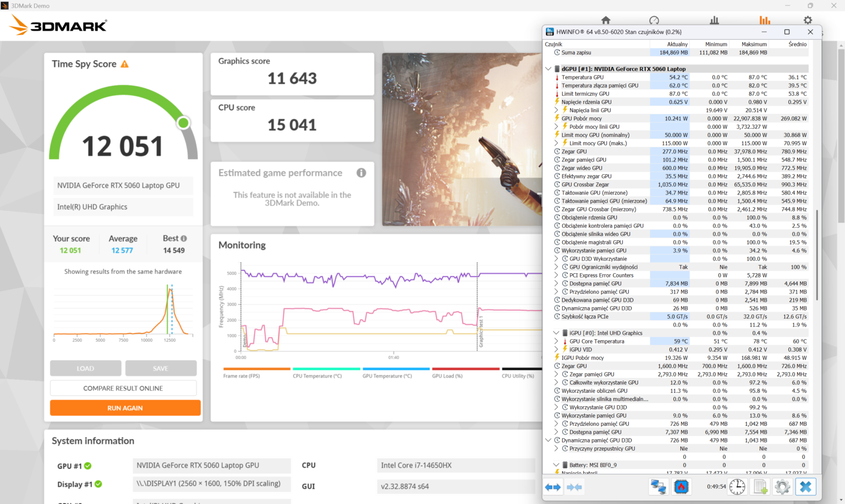Toggle the GPU Load red legend
The width and height of the screenshot is (845, 504).
[x=465, y=373]
